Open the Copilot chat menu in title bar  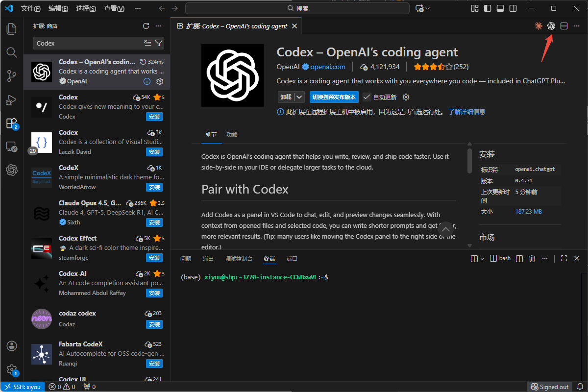(422, 8)
